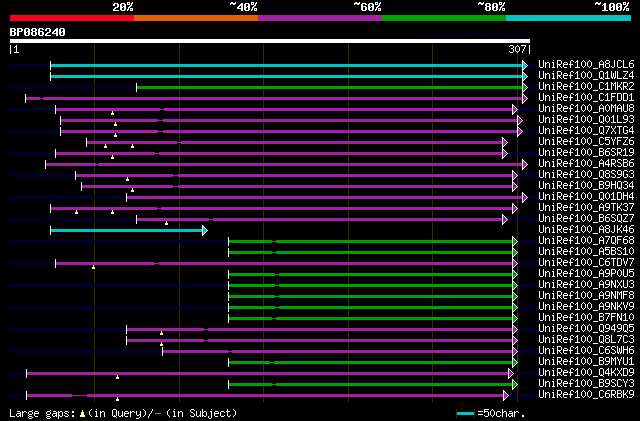Select the UniRef100_A4RSB6 label
This screenshot has width=640, height=421.
(x=586, y=163)
